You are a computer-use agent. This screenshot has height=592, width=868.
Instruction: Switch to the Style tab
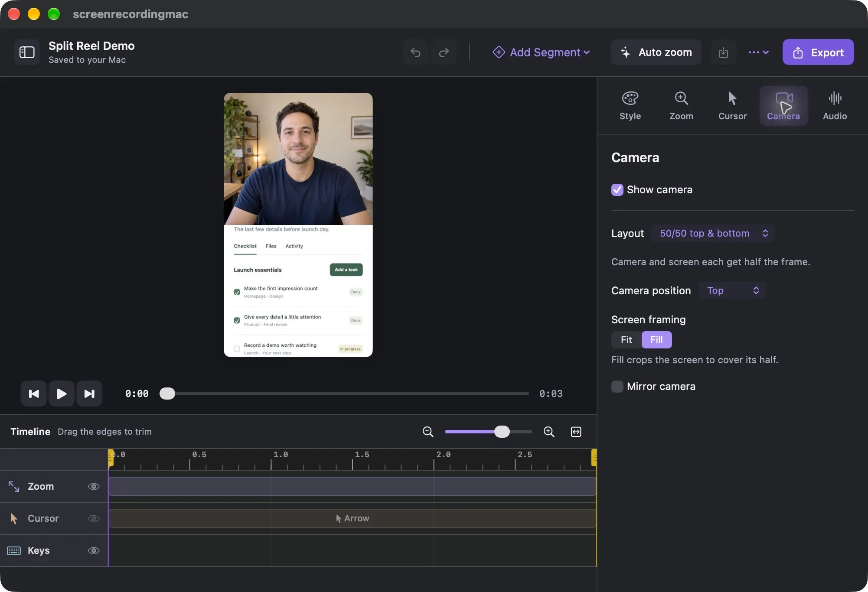(630, 106)
